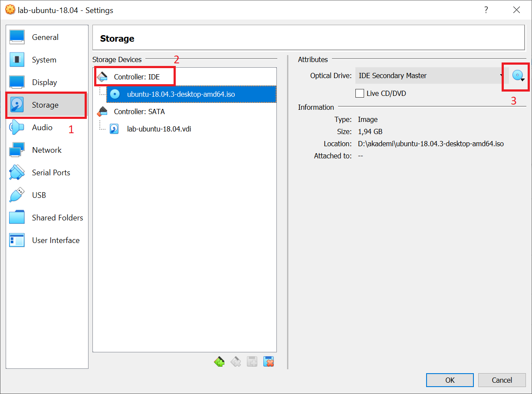This screenshot has width=532, height=394.
Task: Add a new storage controller
Action: (219, 361)
